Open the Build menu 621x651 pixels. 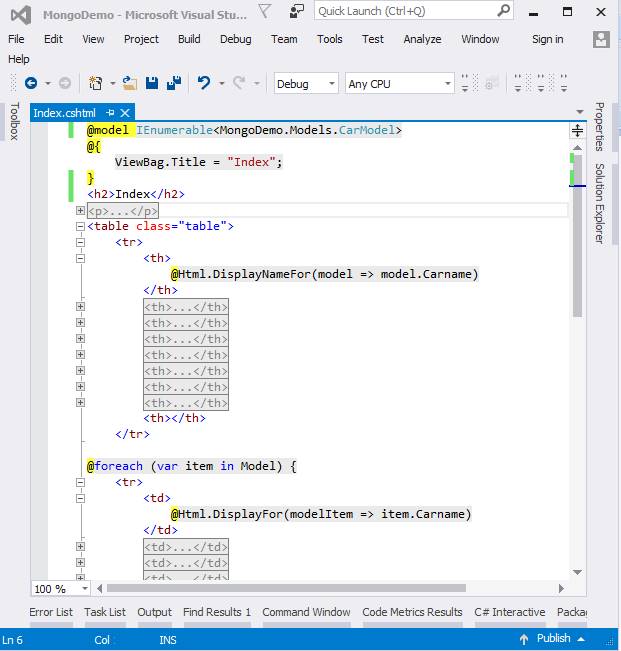[x=189, y=39]
